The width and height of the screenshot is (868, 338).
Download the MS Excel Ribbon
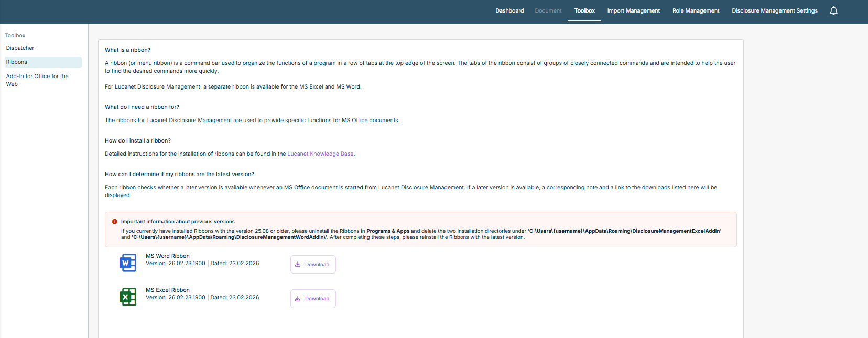coord(313,299)
